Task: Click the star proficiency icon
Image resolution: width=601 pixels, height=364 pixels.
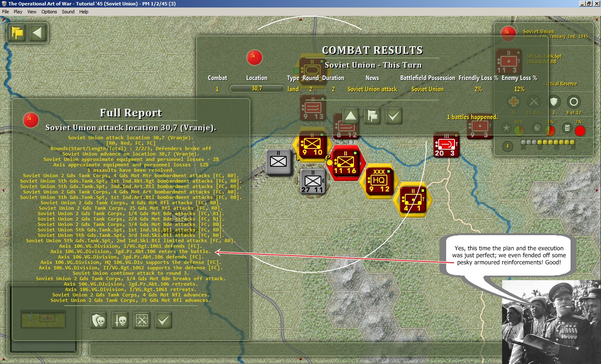Action: coord(506,128)
